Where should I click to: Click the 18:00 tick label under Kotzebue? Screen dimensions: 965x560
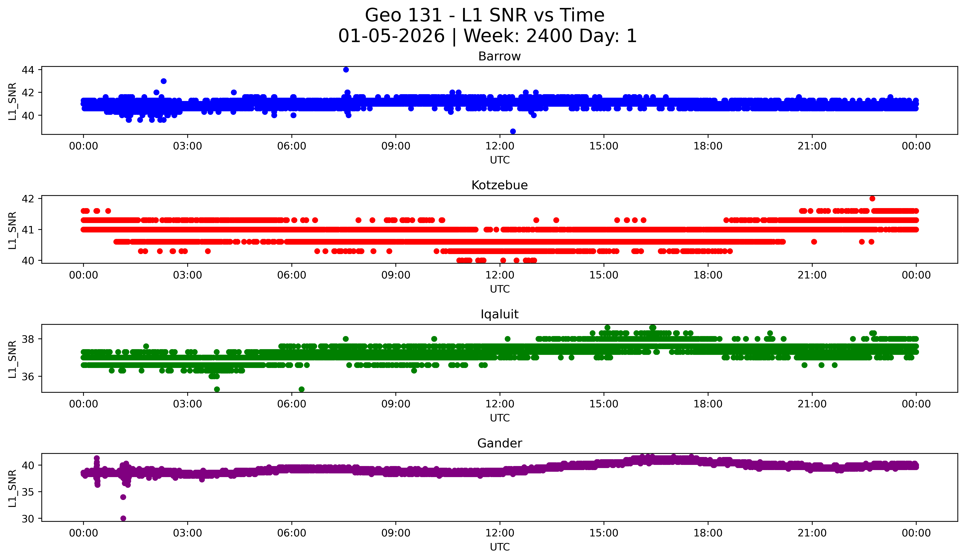coord(708,275)
